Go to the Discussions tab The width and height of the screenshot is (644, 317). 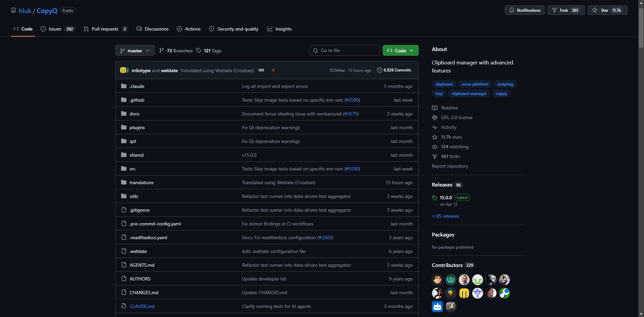(153, 29)
